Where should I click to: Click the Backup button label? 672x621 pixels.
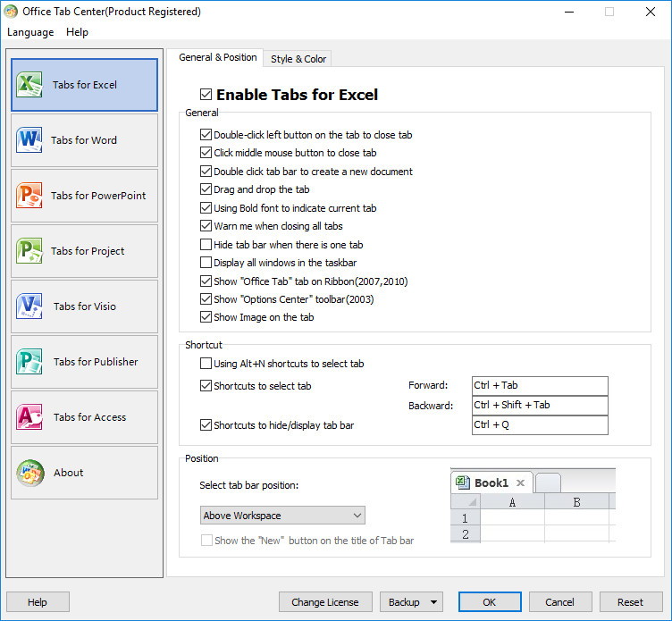click(x=404, y=602)
